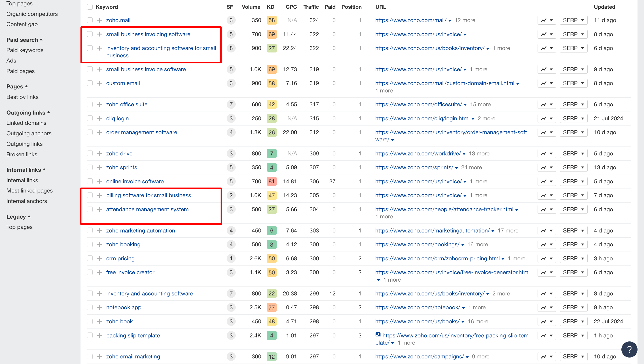Tick checkbox for cliq login row
This screenshot has height=364, width=644.
pyautogui.click(x=90, y=119)
